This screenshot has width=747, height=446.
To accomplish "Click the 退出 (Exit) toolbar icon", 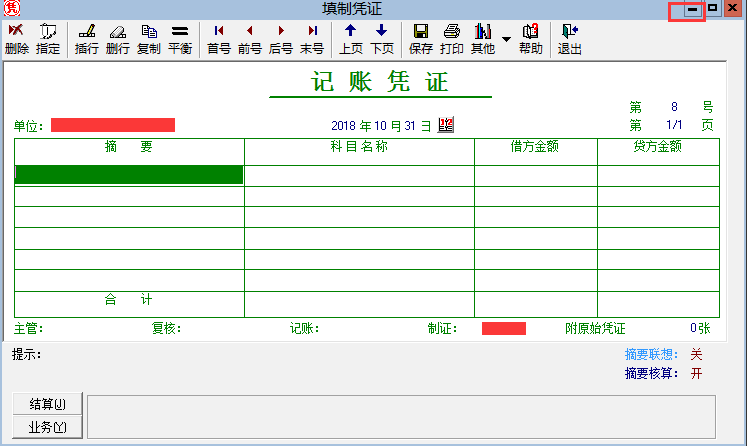I will [x=570, y=39].
